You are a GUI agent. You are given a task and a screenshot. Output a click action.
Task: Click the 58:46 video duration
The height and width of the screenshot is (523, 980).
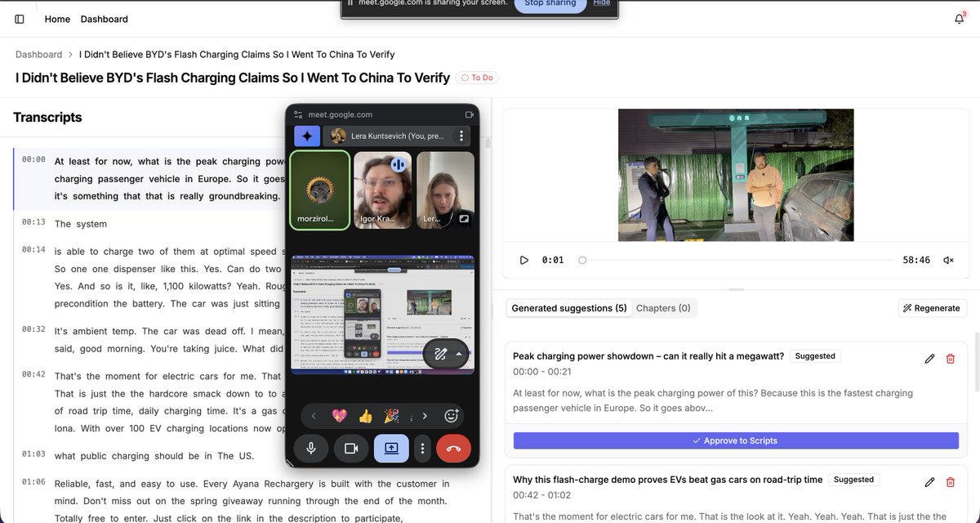pos(916,260)
